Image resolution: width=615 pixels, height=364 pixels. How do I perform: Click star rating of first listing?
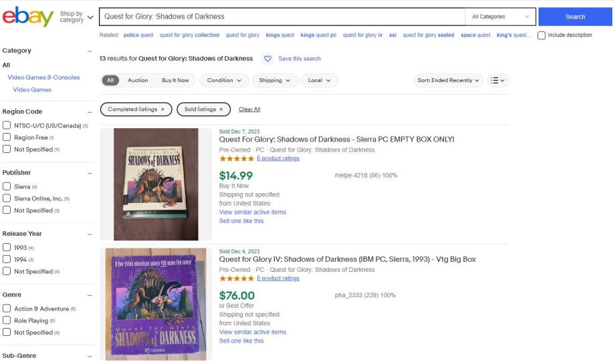coord(235,159)
